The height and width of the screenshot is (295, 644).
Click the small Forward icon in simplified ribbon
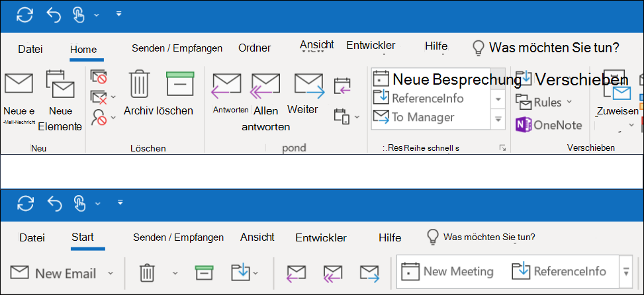369,274
